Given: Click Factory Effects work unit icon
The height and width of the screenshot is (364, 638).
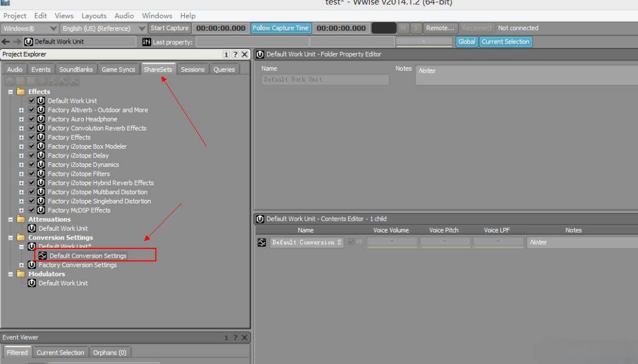Looking at the screenshot, I should pyautogui.click(x=41, y=137).
